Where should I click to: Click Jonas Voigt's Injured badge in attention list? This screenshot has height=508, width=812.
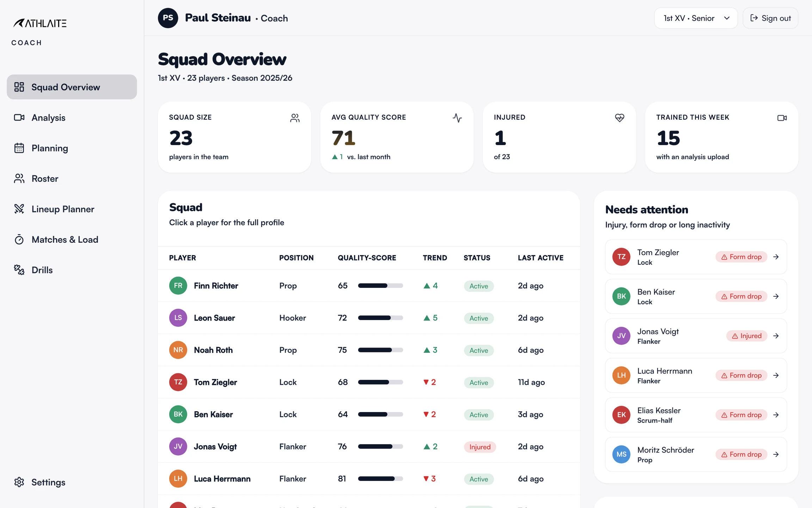click(x=746, y=336)
